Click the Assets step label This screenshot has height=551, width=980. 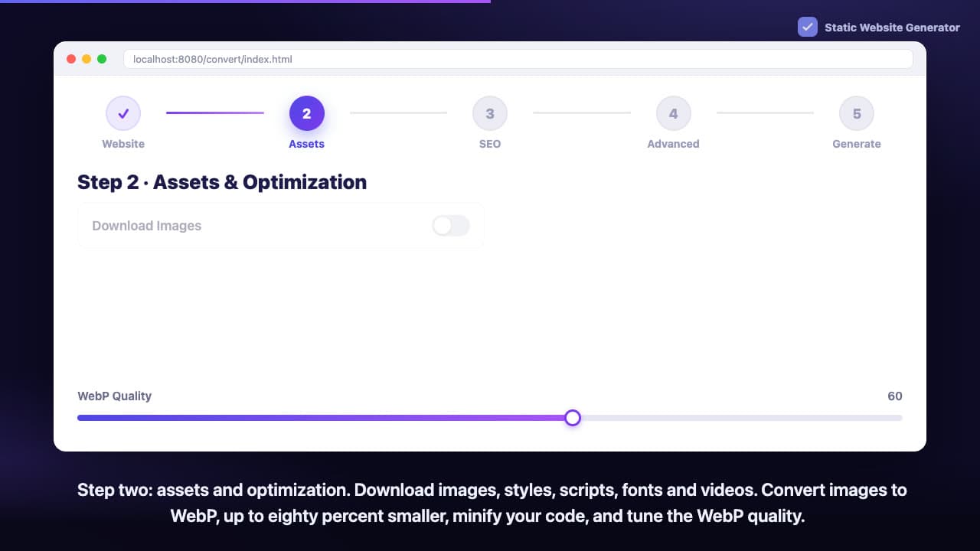click(307, 144)
